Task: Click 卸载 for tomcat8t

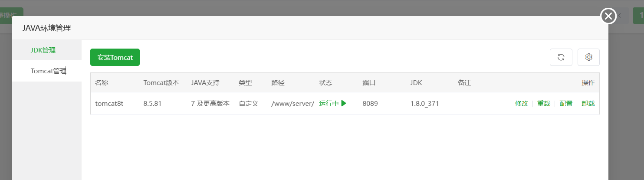Action: point(588,104)
